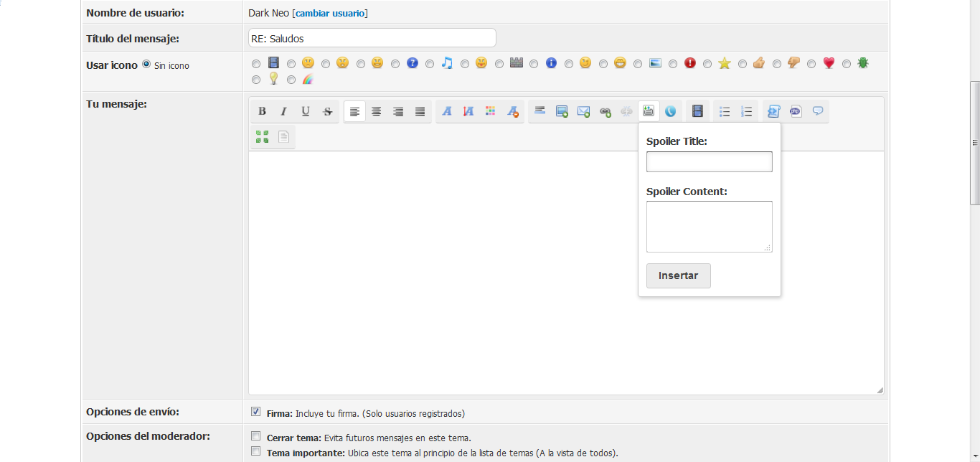
Task: Apply strikethrough text formatting
Action: click(327, 111)
